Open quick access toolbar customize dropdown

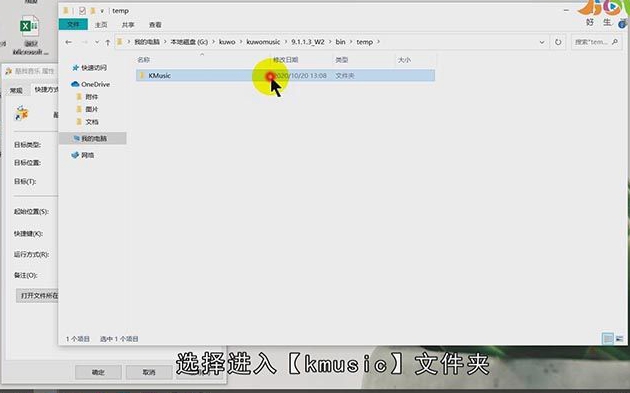(102, 11)
